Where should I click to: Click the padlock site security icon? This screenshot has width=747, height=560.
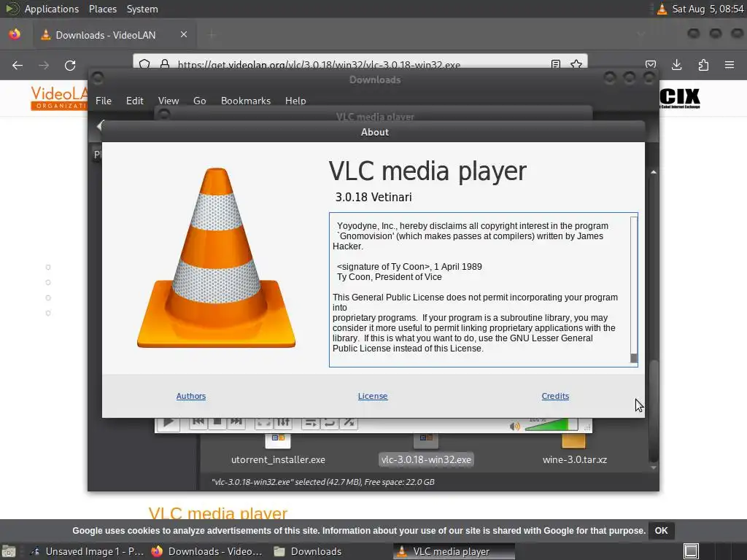tap(165, 65)
